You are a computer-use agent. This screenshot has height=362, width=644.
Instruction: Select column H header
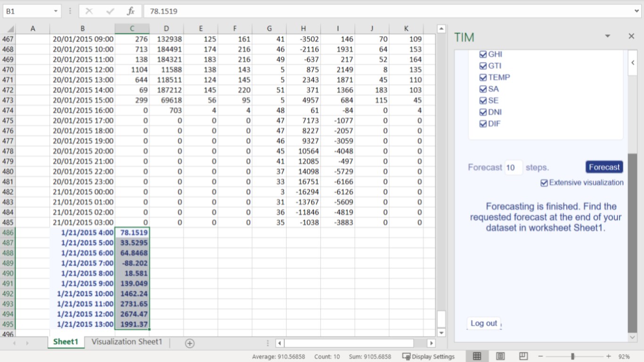[x=303, y=29]
